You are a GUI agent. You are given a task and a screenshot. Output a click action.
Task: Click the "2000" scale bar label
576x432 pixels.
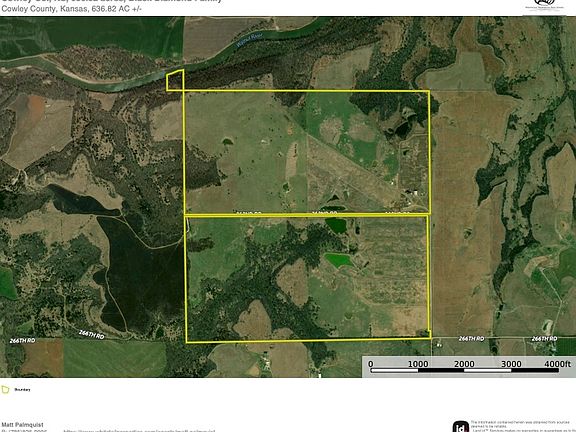464,364
